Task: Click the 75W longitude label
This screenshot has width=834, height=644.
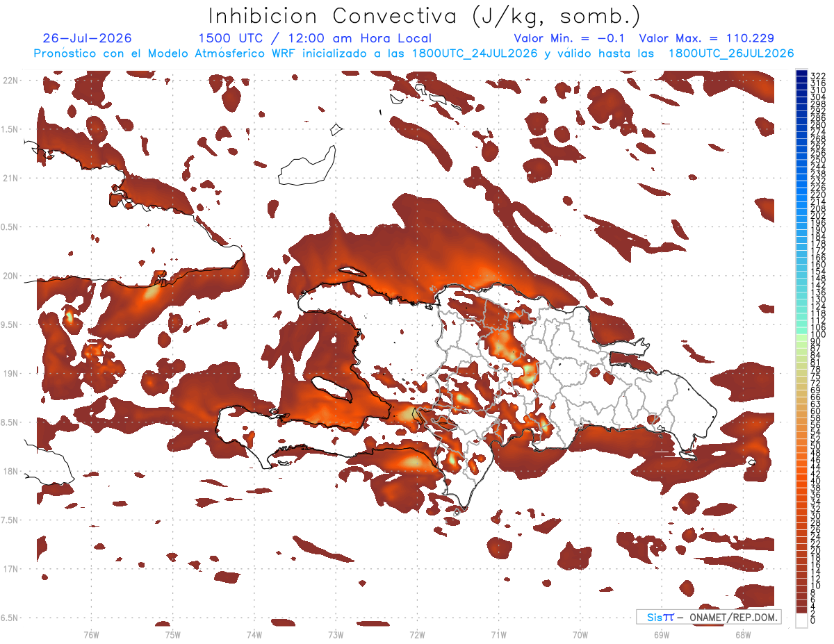Action: 173,634
